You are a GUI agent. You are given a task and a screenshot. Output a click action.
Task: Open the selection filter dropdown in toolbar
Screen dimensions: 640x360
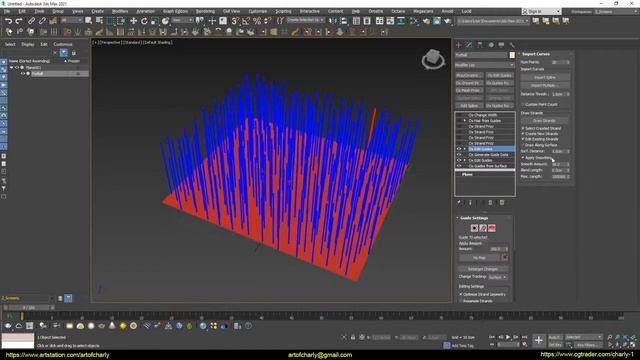[72, 20]
